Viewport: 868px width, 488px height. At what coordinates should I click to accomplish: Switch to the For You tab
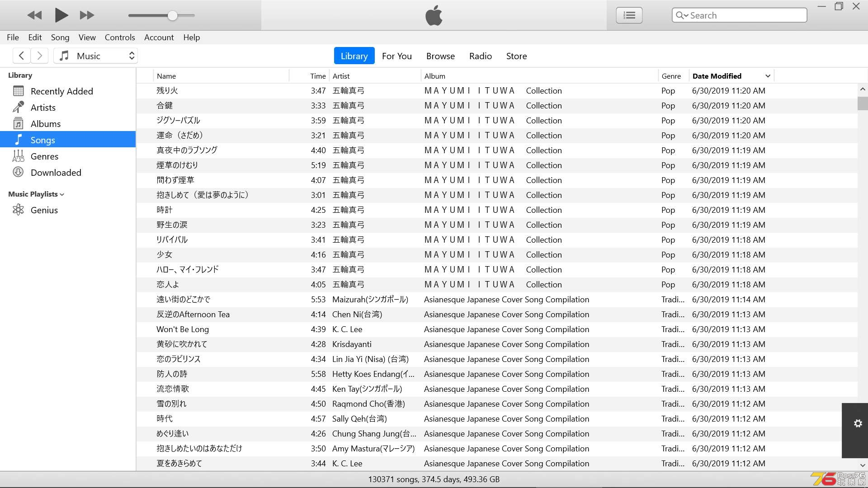coord(396,56)
